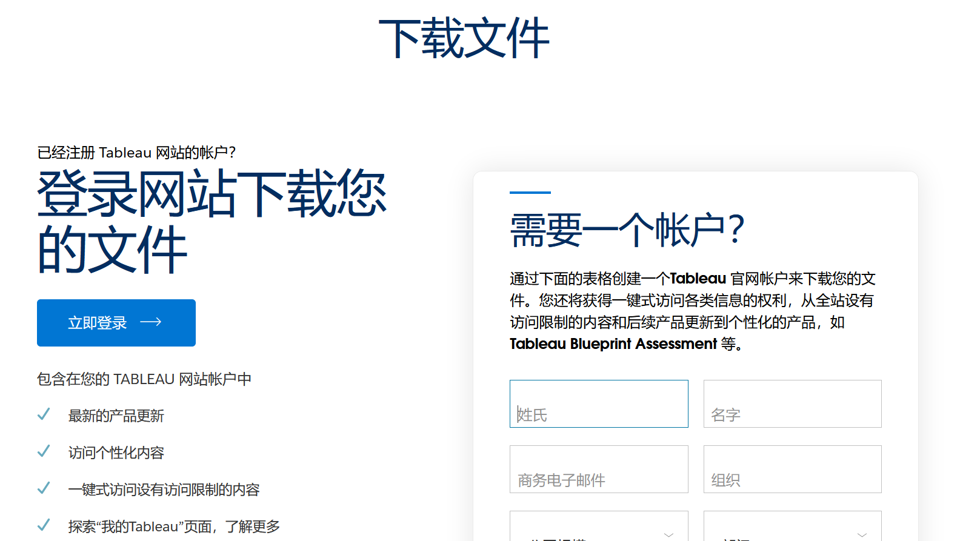Image resolution: width=980 pixels, height=541 pixels.
Task: Click the checkmark beside 一键式访问设有访问限制的内容
Action: pos(44,489)
